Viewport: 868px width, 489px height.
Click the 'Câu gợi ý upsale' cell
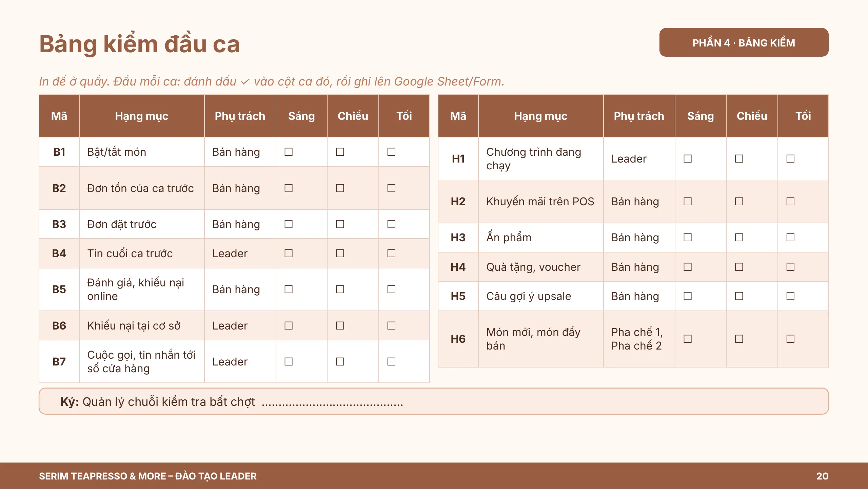(540, 296)
